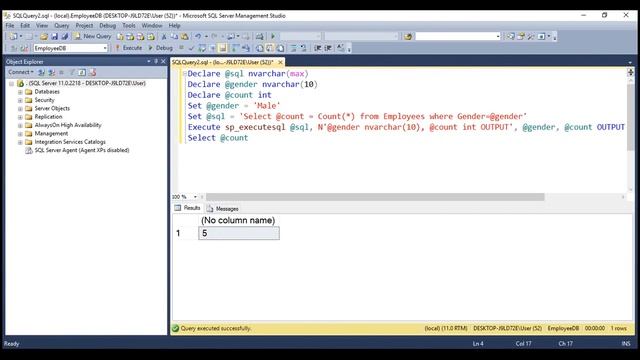Click the Refresh icon in Object Explorer toolbar
Image resolution: width=640 pixels, height=360 pixels.
point(82,72)
